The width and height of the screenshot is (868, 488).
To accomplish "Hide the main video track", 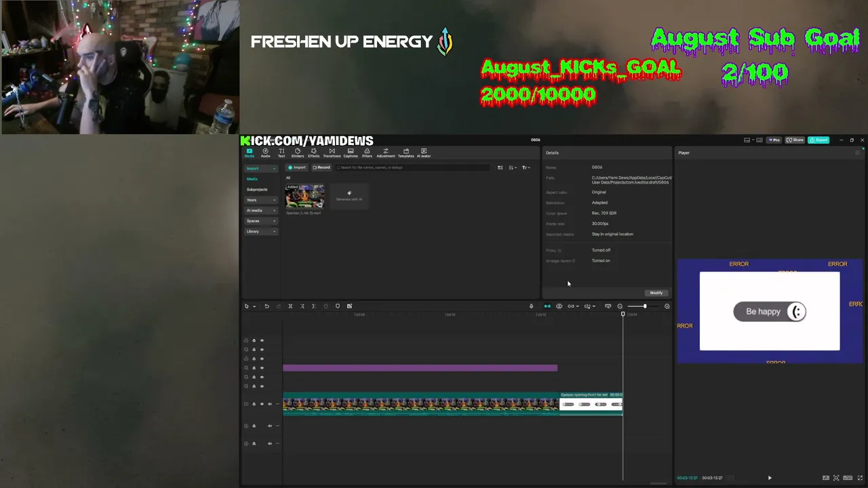I will [x=262, y=404].
